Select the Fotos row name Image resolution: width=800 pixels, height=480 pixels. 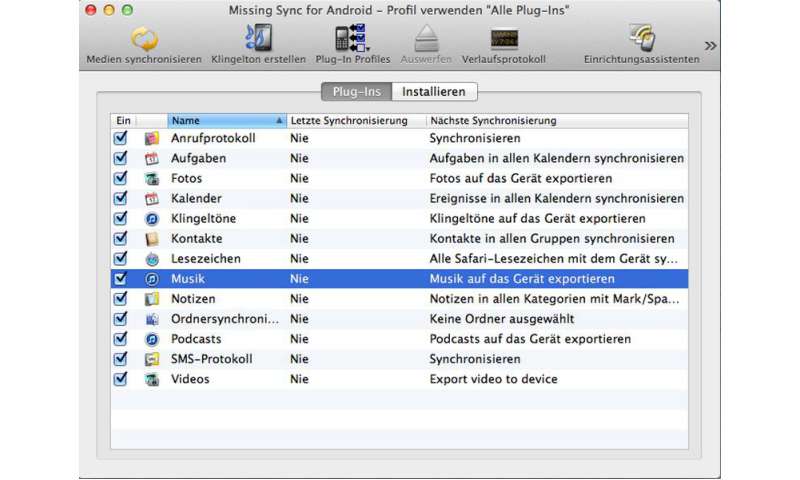click(187, 179)
